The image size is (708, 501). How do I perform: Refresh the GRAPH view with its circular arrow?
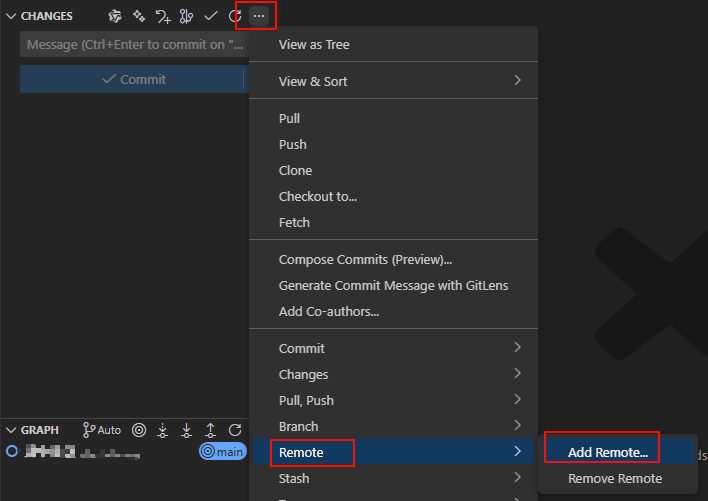tap(235, 430)
